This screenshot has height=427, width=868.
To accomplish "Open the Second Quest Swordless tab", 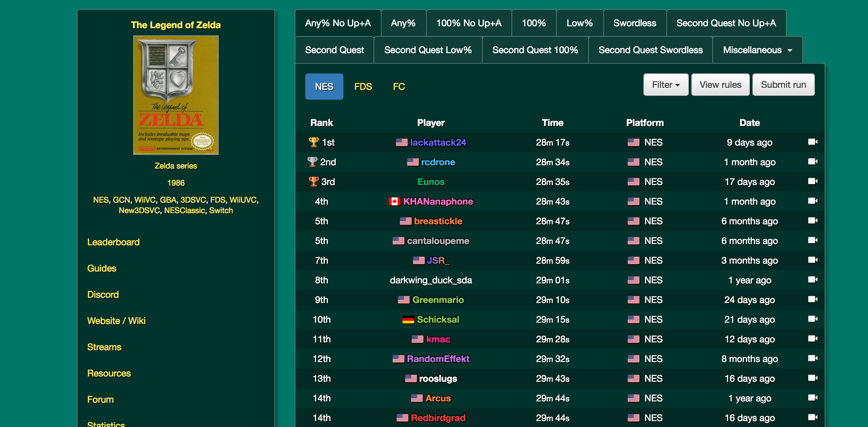I will (650, 50).
